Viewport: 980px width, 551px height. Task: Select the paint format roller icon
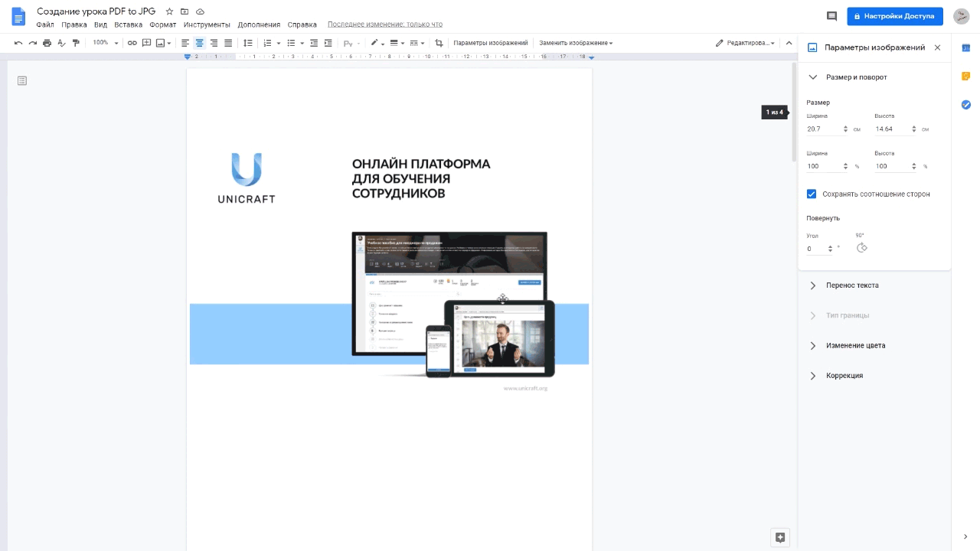pyautogui.click(x=76, y=43)
